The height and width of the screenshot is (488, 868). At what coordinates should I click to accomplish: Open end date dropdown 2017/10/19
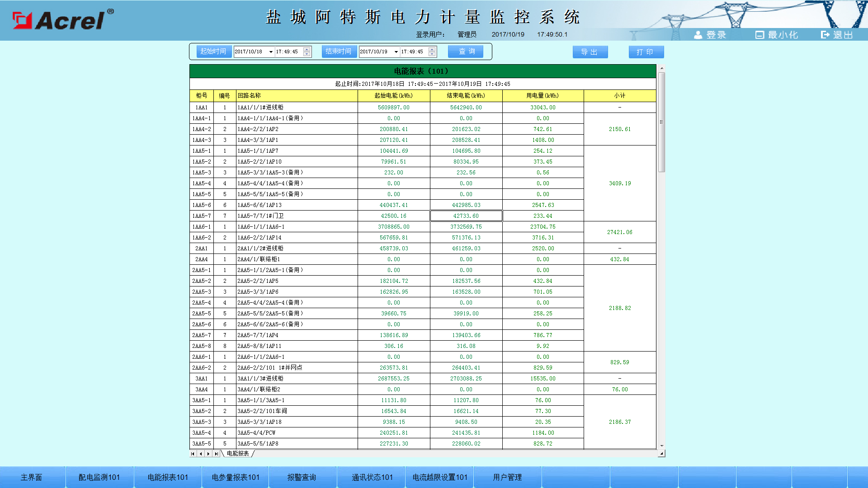coord(396,52)
